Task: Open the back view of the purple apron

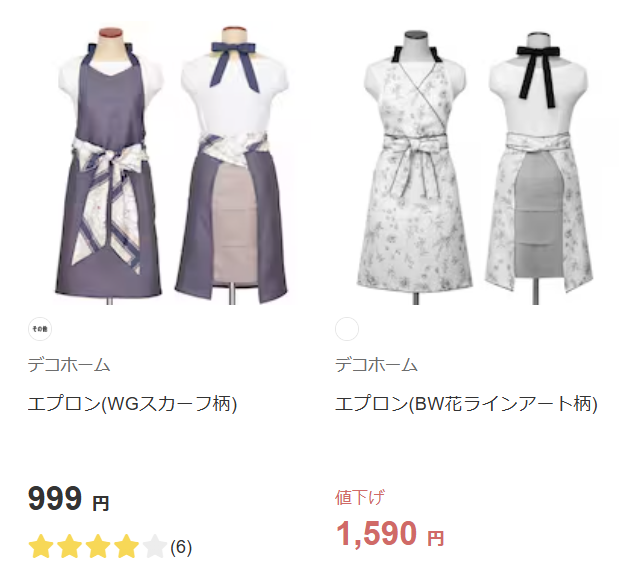Action: click(x=234, y=165)
